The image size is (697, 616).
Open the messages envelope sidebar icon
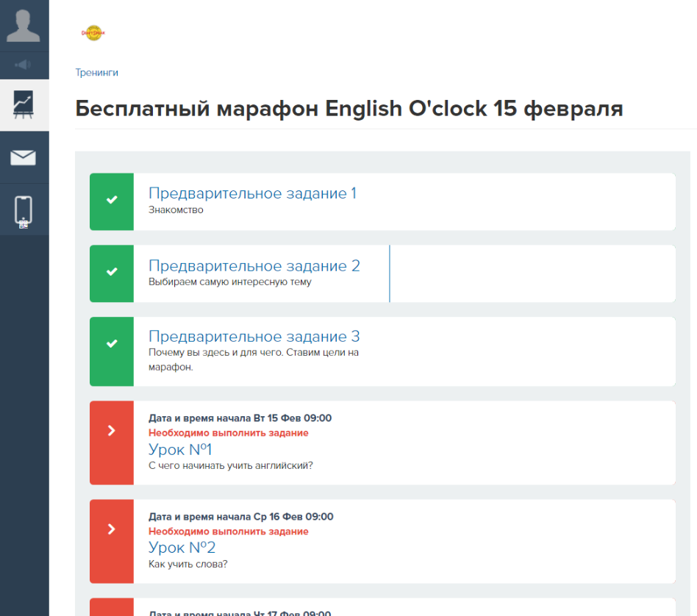point(23,157)
